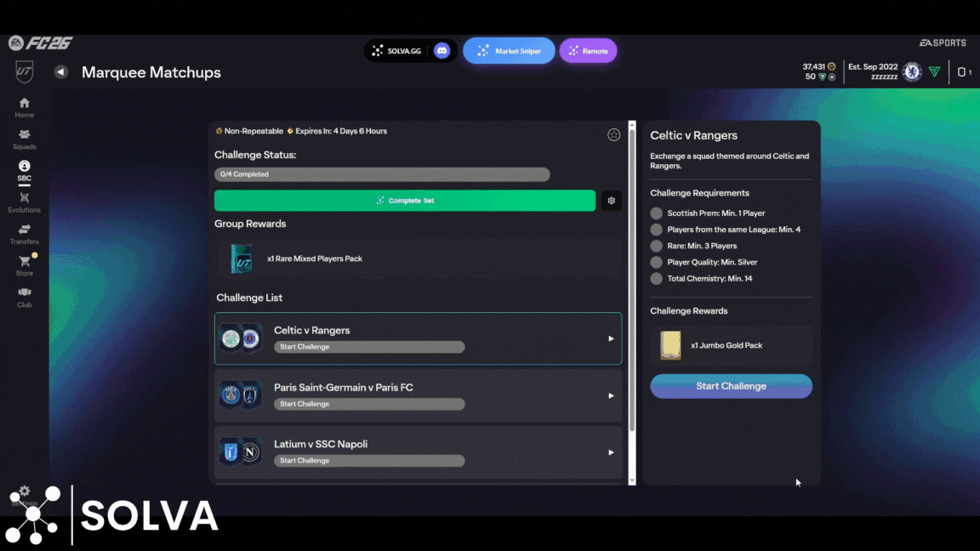This screenshot has width=980, height=551.
Task: Go to Home in the sidebar
Action: point(25,108)
